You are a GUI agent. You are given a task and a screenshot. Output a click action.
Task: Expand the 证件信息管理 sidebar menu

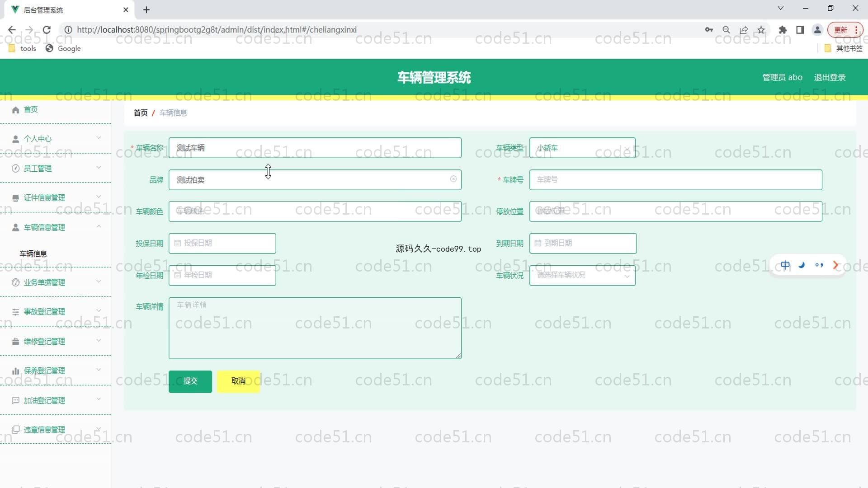point(99,197)
